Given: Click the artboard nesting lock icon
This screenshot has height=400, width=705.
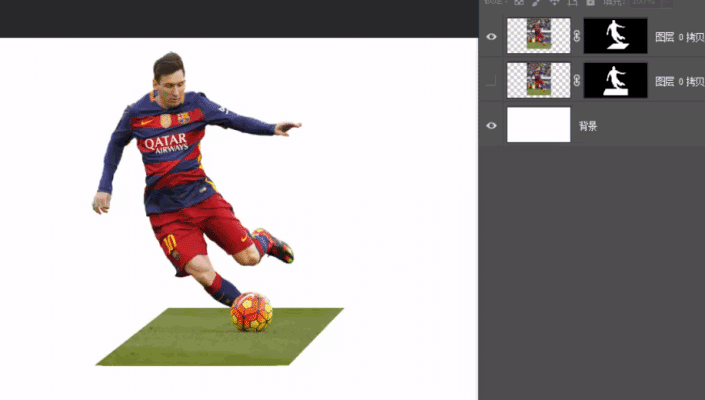Looking at the screenshot, I should pyautogui.click(x=572, y=2).
